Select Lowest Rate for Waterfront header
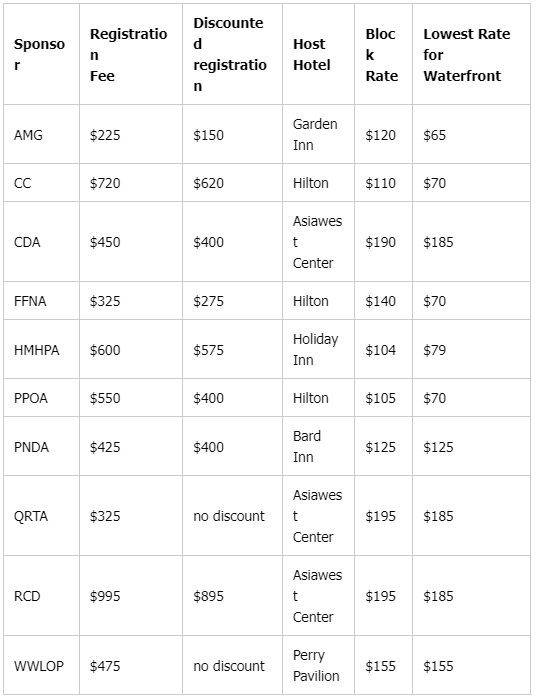This screenshot has height=700, width=536. click(471, 54)
